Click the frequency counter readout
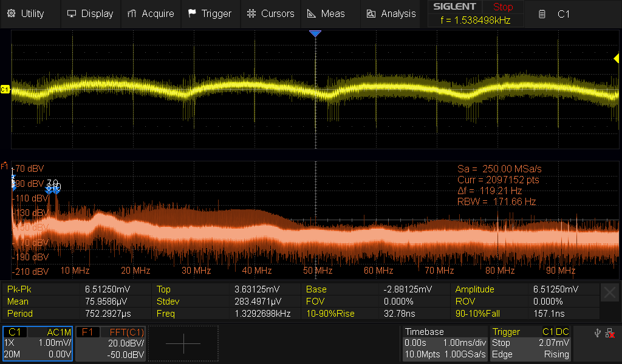The image size is (622, 364). [x=476, y=20]
